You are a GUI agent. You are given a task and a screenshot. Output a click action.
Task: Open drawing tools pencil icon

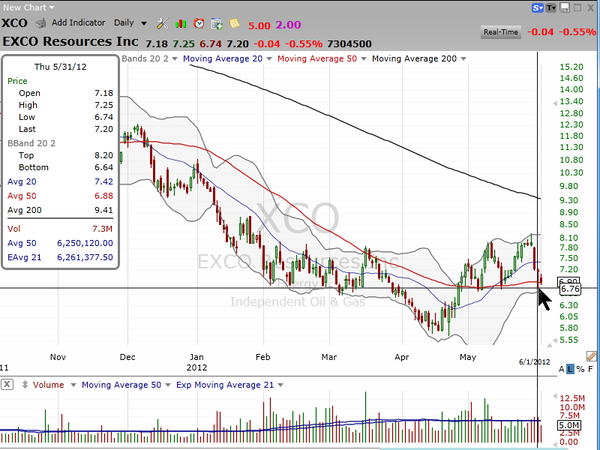tap(592, 356)
